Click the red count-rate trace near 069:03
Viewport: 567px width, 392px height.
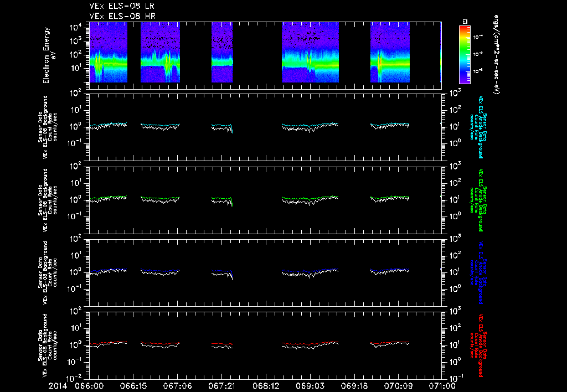[310, 344]
